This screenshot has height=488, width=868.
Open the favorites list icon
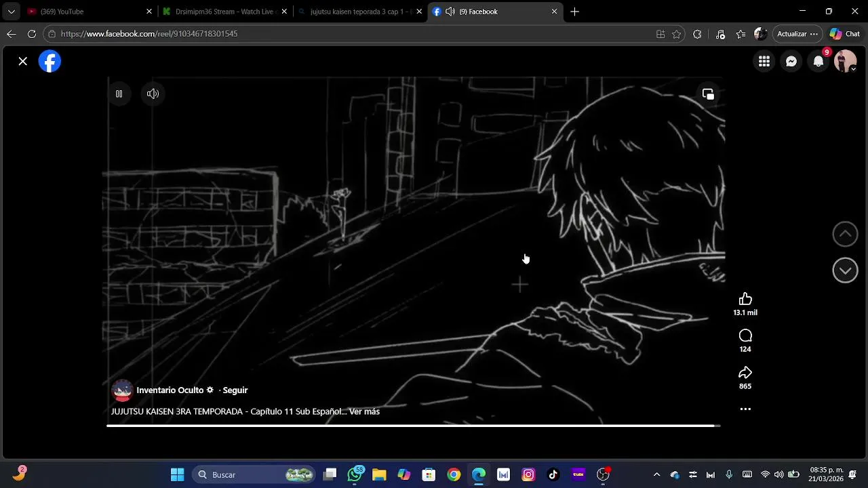(x=741, y=34)
